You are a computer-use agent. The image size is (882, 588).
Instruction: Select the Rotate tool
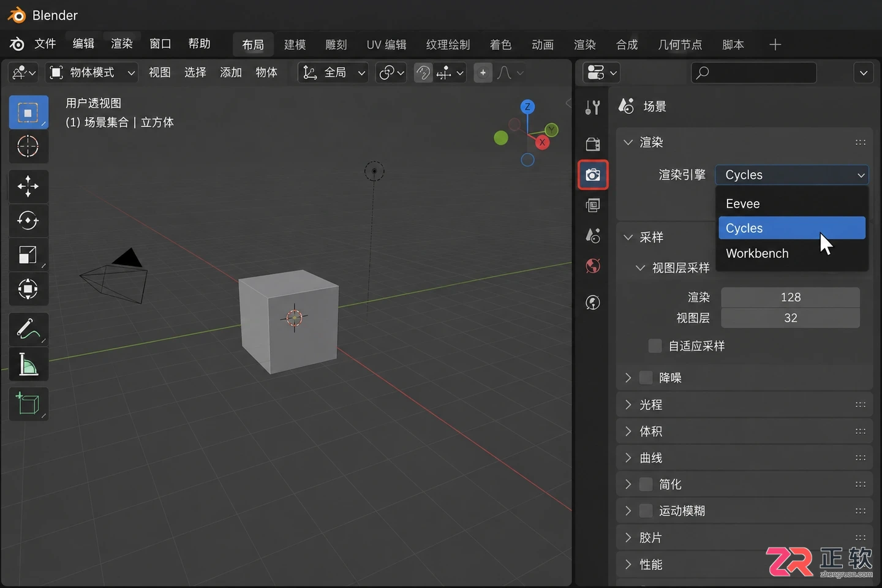click(x=28, y=221)
